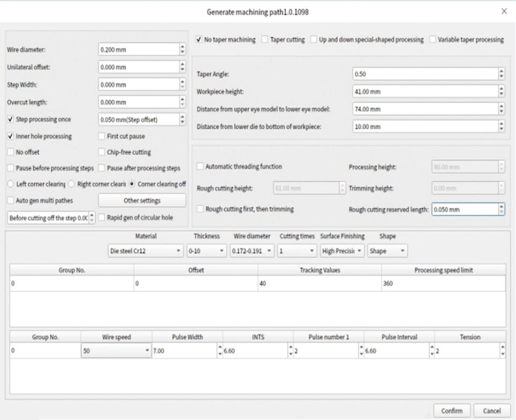Close the Generate machining path dialog
516x420 pixels.
(504, 11)
